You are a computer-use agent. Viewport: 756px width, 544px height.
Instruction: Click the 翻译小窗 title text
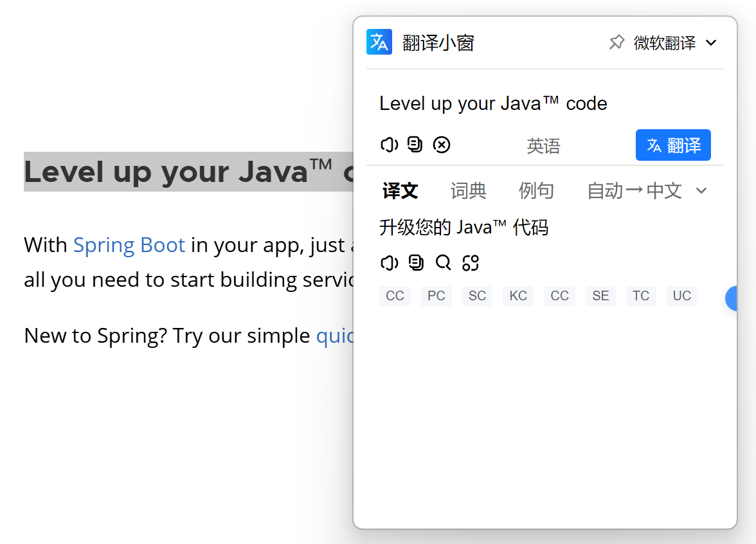tap(438, 43)
